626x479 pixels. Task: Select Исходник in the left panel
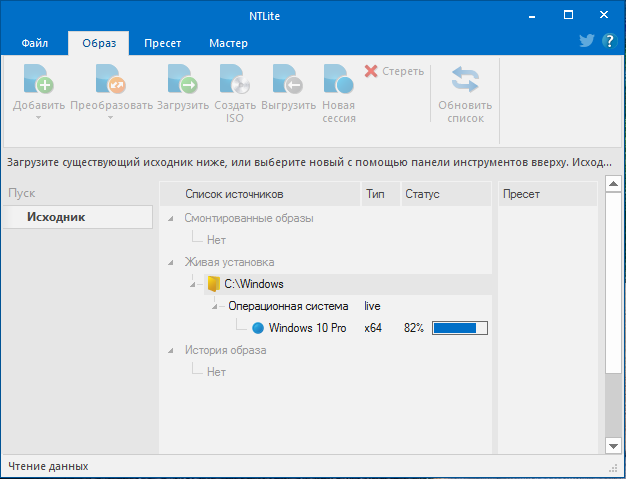click(x=78, y=217)
